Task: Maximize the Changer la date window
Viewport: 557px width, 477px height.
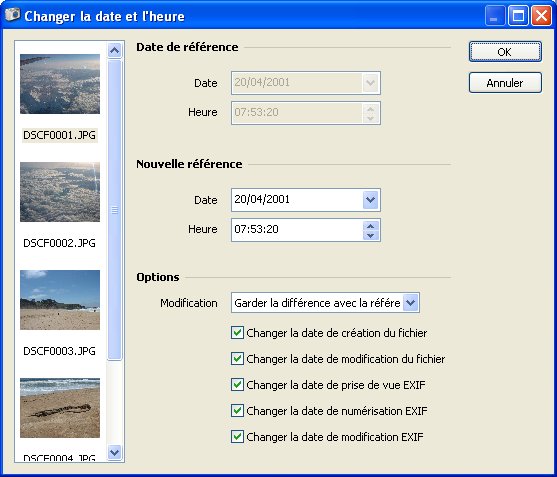Action: tap(518, 16)
